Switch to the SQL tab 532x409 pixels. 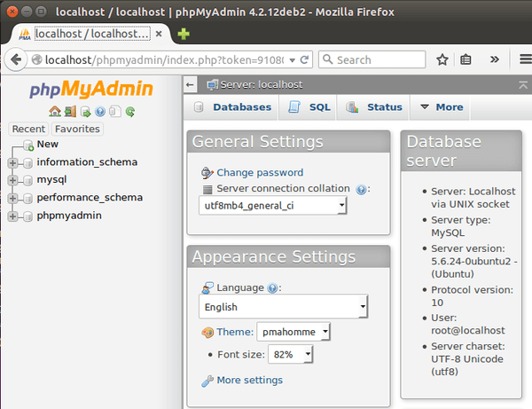308,107
